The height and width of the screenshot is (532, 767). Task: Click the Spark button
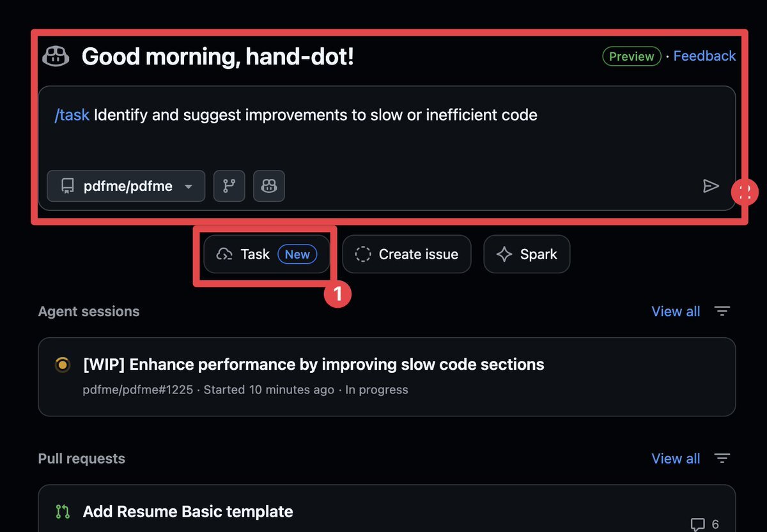(527, 254)
